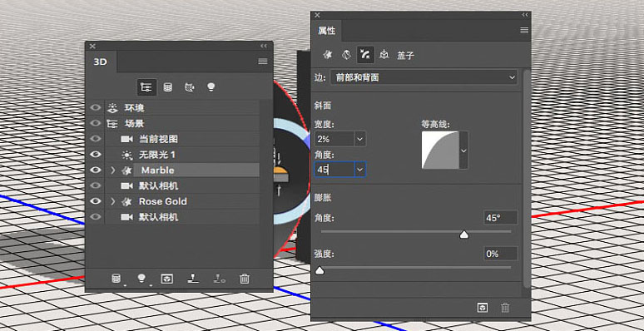This screenshot has height=331, width=644.
Task: Click the 强度 0% value field
Action: point(501,254)
